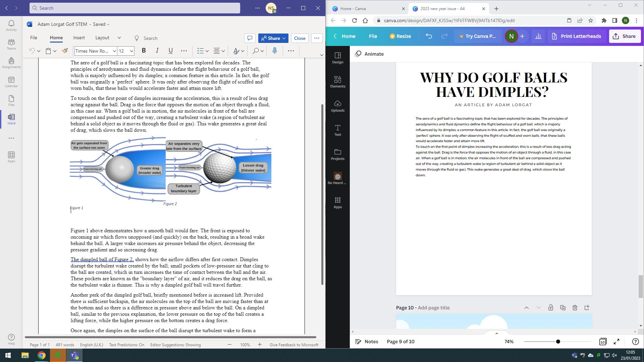Click the Format Painter icon in Word

click(65, 51)
